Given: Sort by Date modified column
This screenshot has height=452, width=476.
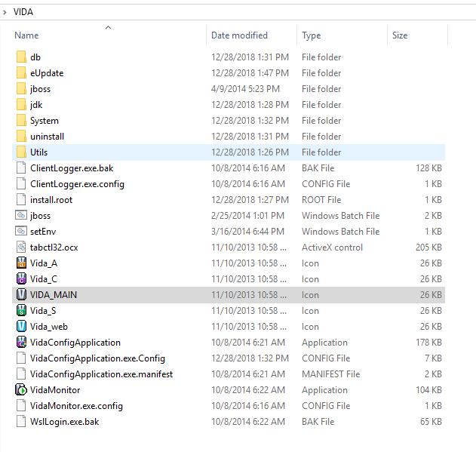Looking at the screenshot, I should point(239,35).
